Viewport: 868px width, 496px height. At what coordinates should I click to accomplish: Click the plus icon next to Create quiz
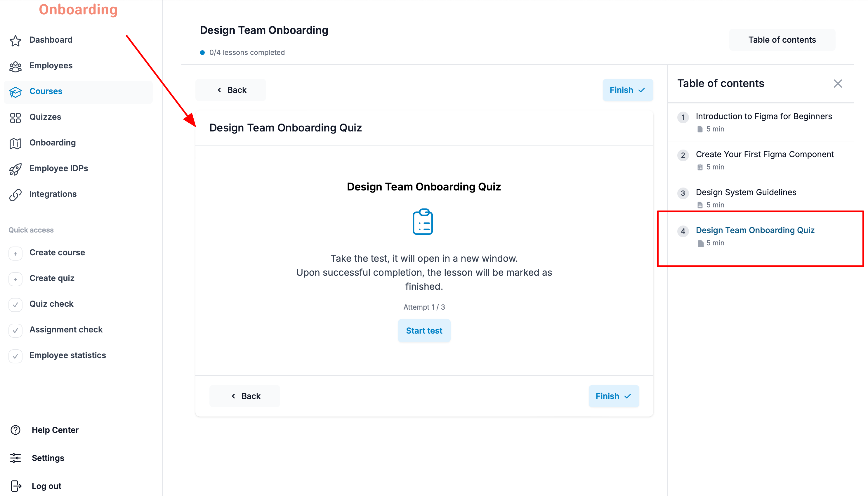tap(15, 279)
